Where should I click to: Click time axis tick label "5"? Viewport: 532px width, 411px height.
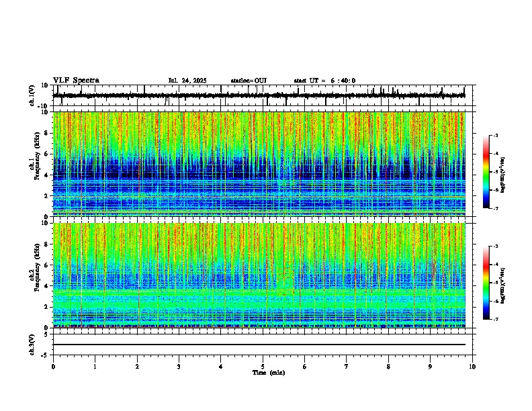(x=263, y=367)
